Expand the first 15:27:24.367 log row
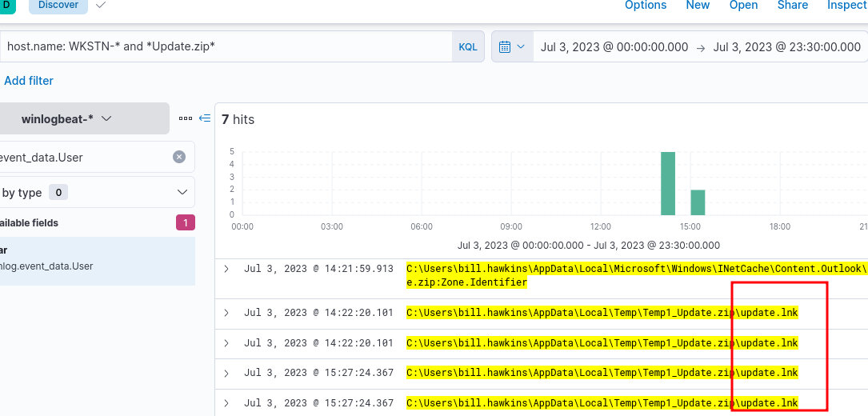The height and width of the screenshot is (416, 868). [226, 373]
